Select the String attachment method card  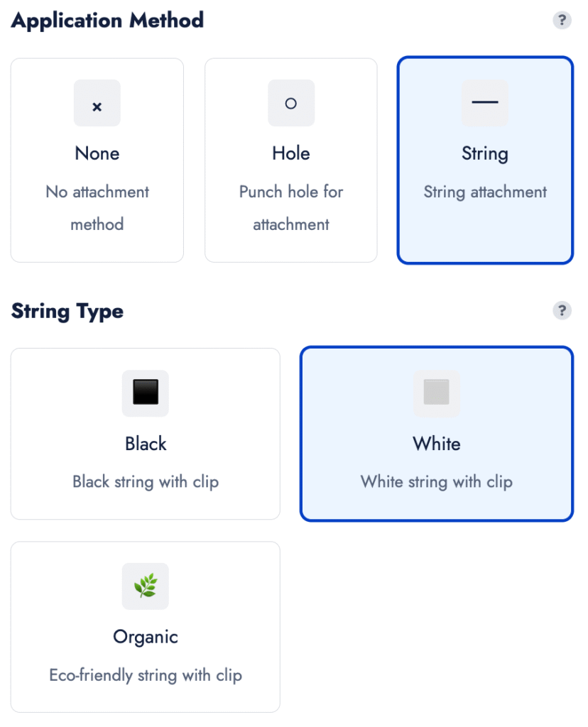pyautogui.click(x=485, y=160)
